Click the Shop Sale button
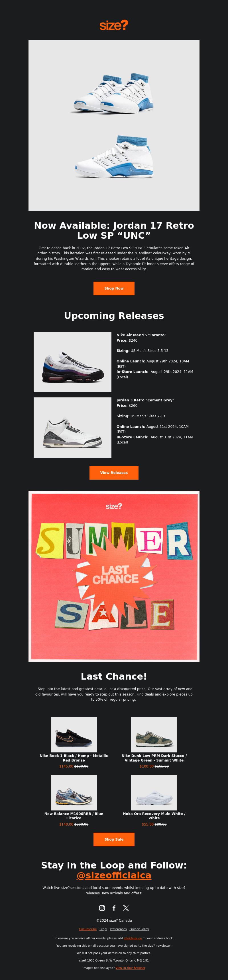The height and width of the screenshot is (980, 228). [114, 839]
